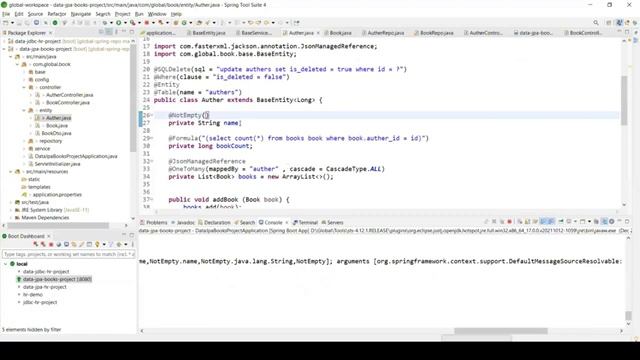Open the Problems tab

154,222
